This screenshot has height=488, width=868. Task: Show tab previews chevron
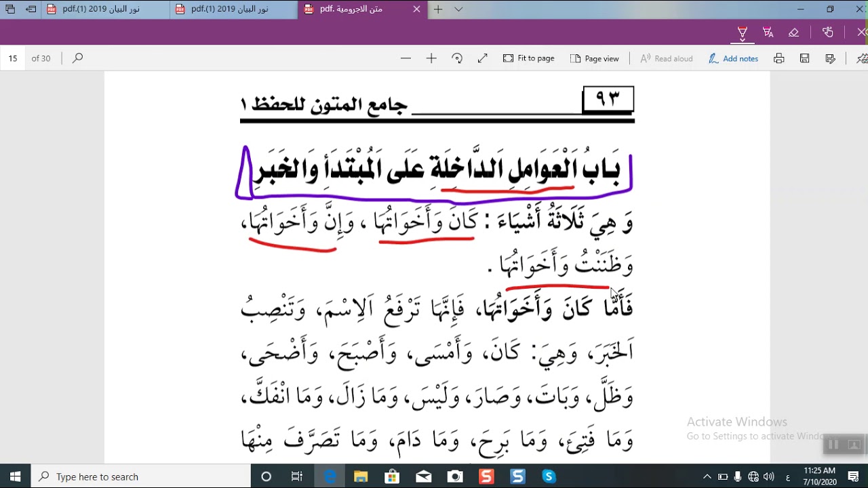pyautogui.click(x=458, y=9)
